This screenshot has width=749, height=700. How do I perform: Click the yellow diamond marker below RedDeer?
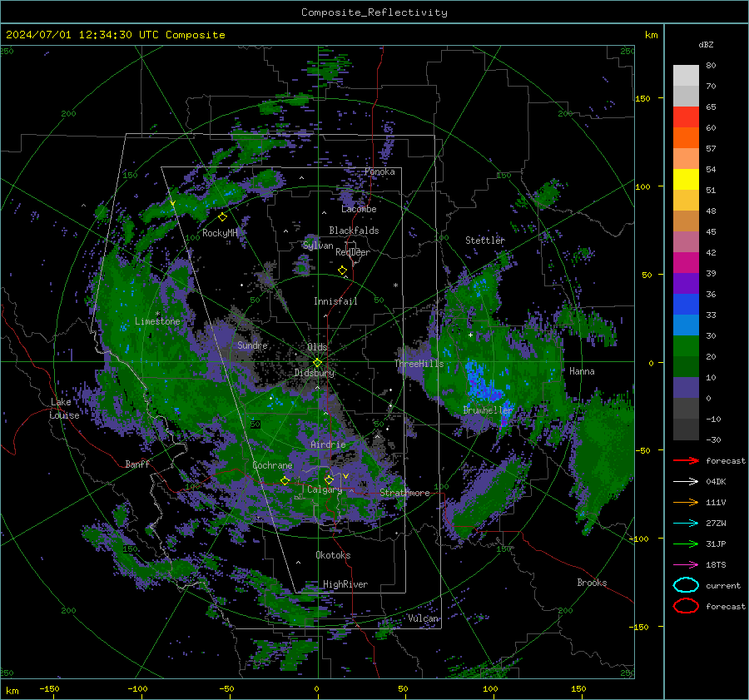tap(342, 271)
